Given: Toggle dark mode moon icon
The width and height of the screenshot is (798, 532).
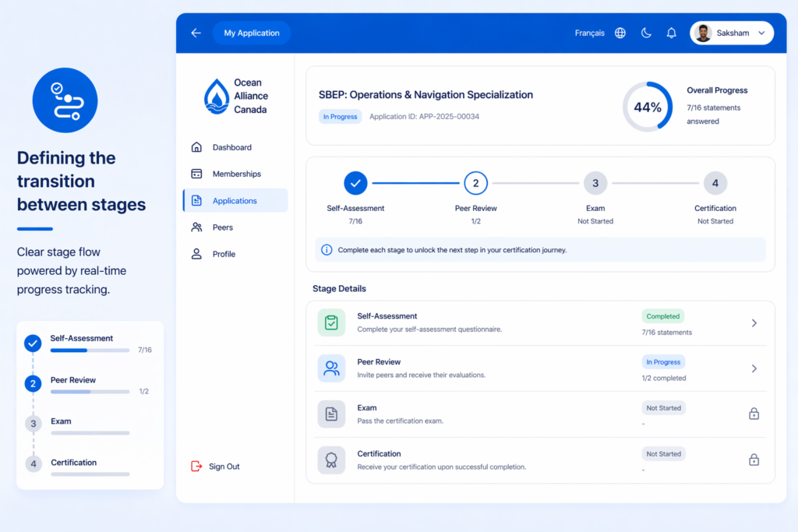Looking at the screenshot, I should [646, 33].
